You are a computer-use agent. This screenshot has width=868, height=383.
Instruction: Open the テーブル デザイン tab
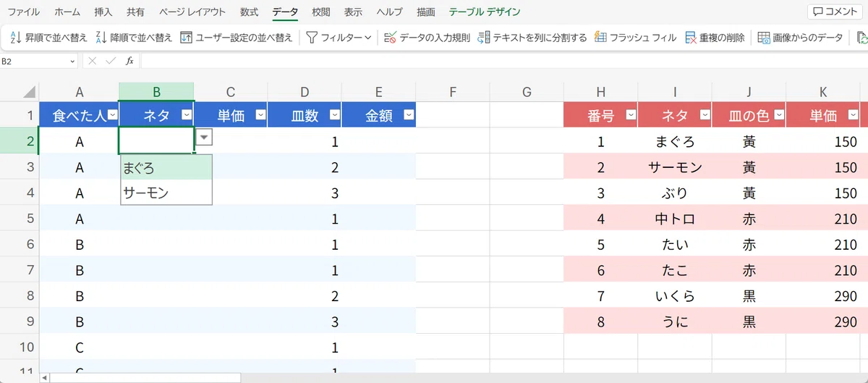[x=484, y=12]
